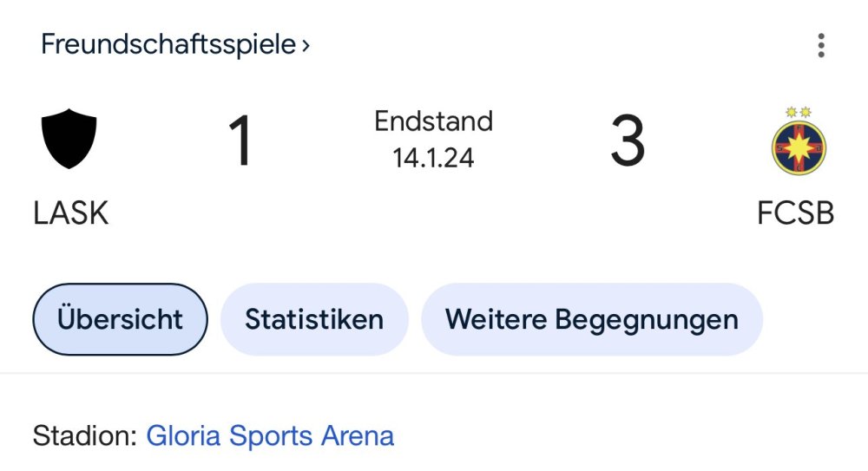This screenshot has height=471, width=868.
Task: Open the three-dot more options menu
Action: click(820, 45)
